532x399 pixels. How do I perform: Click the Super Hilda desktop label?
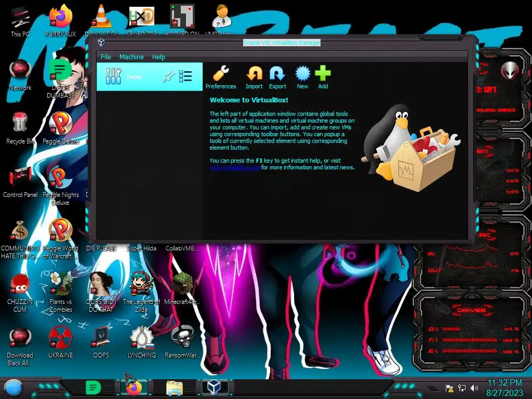point(141,248)
